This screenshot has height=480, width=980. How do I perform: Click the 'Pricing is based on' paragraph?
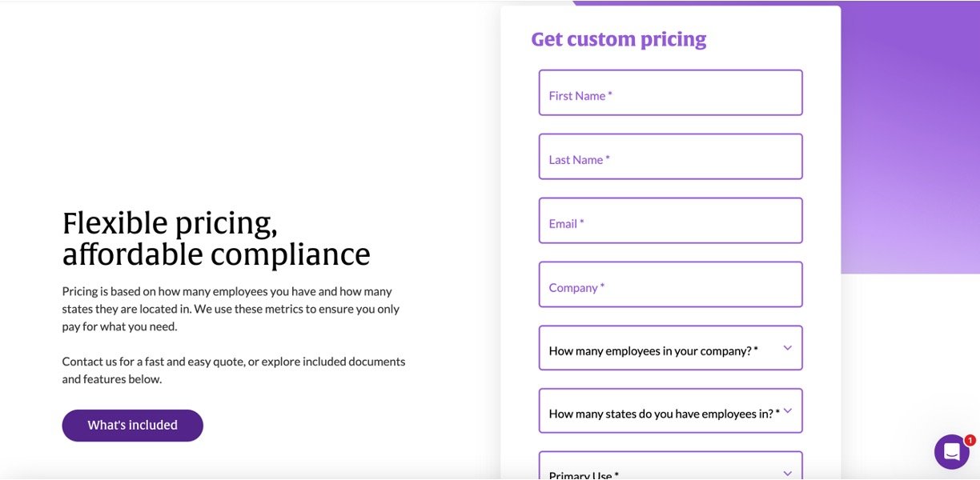(x=231, y=309)
